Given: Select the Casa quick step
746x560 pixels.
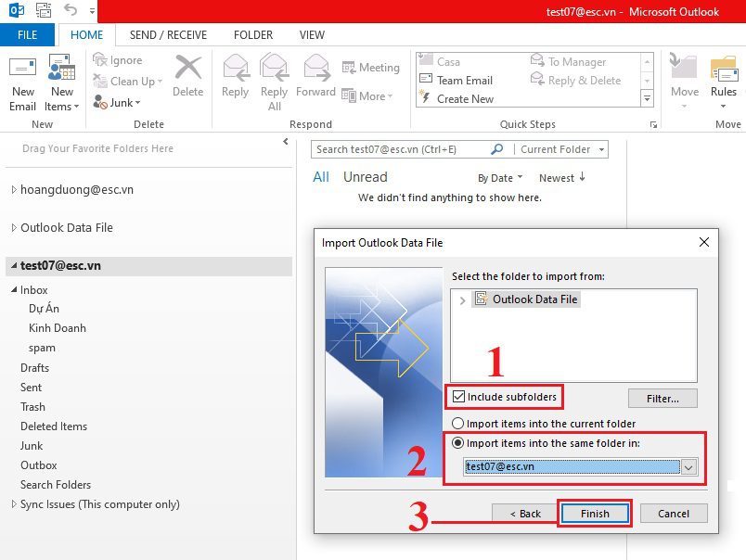Looking at the screenshot, I should [440, 62].
